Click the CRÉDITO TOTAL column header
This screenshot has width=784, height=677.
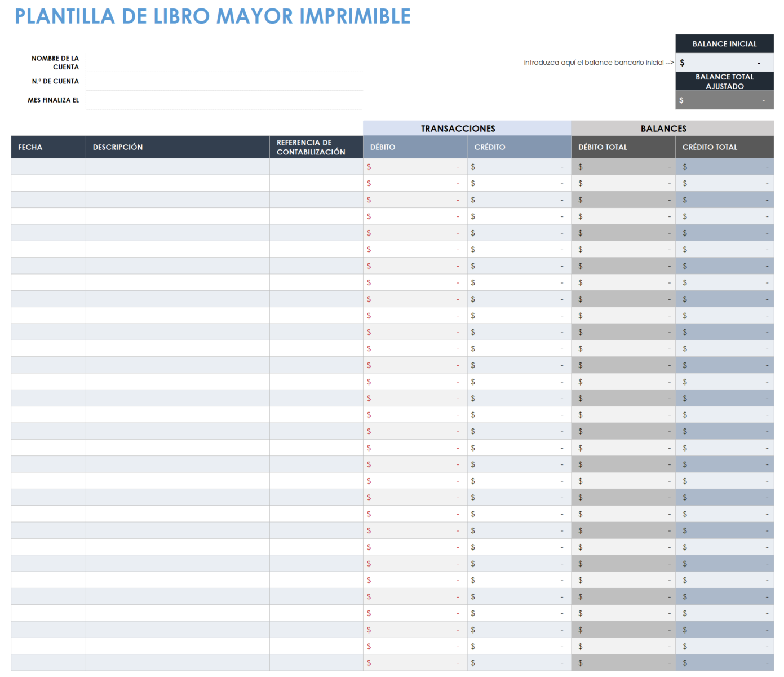724,147
